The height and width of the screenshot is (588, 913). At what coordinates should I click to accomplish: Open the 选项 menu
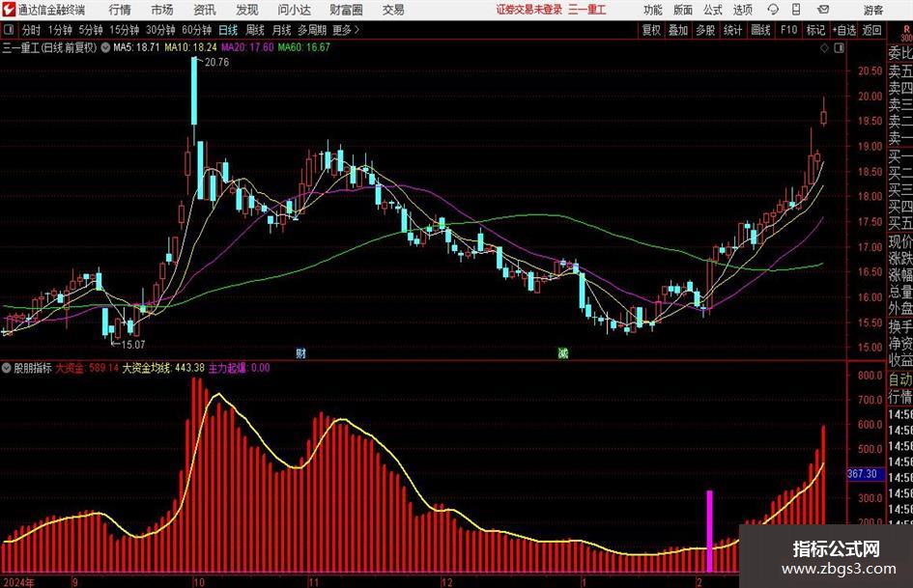tap(742, 10)
